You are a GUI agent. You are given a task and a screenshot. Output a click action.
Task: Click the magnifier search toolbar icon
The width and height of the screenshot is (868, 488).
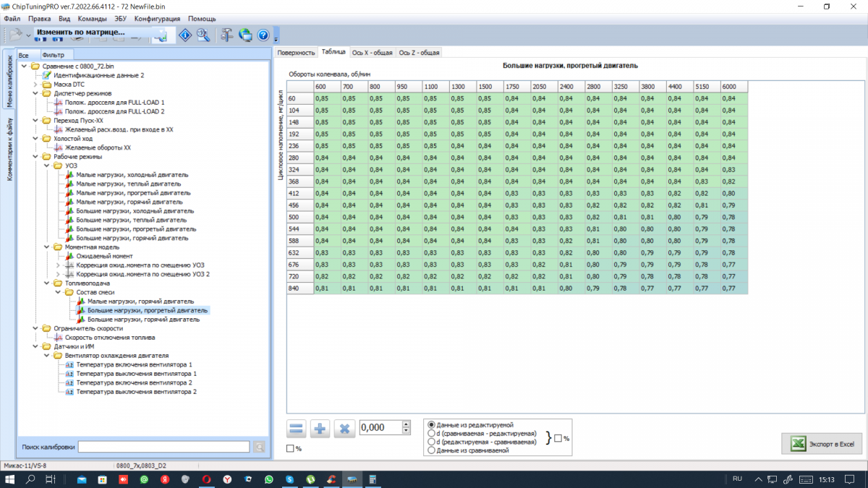click(203, 35)
